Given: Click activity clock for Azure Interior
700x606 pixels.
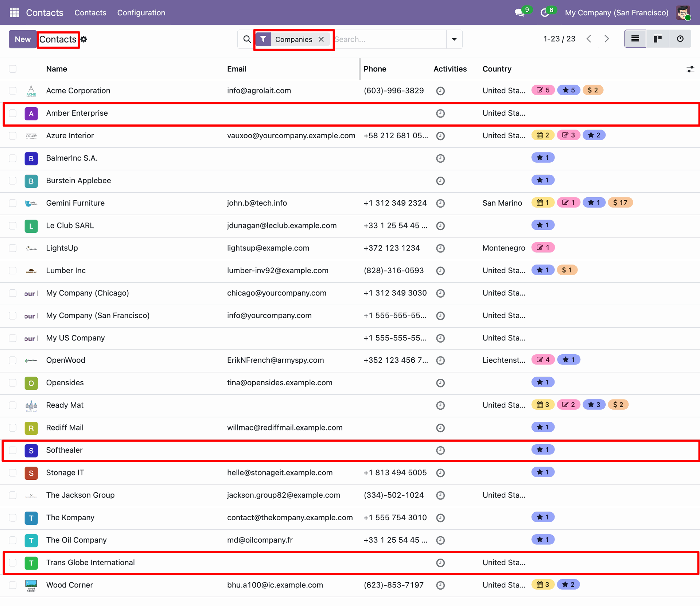Looking at the screenshot, I should 440,136.
